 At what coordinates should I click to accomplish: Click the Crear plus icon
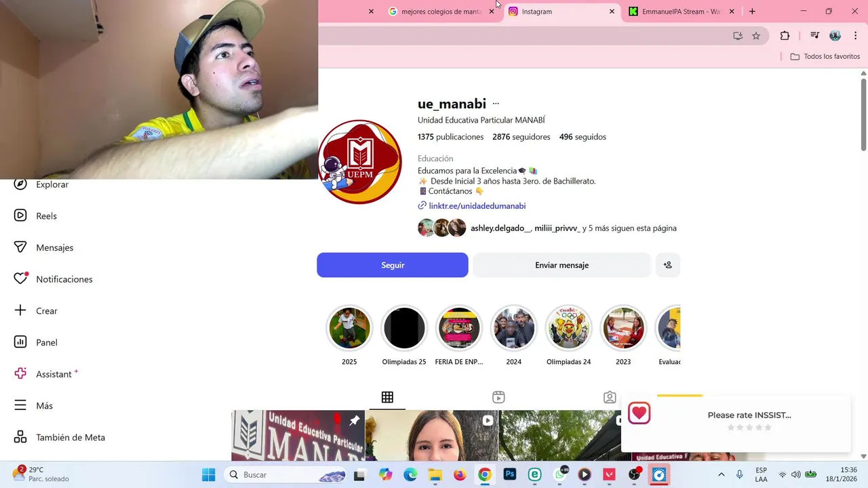pyautogui.click(x=21, y=310)
